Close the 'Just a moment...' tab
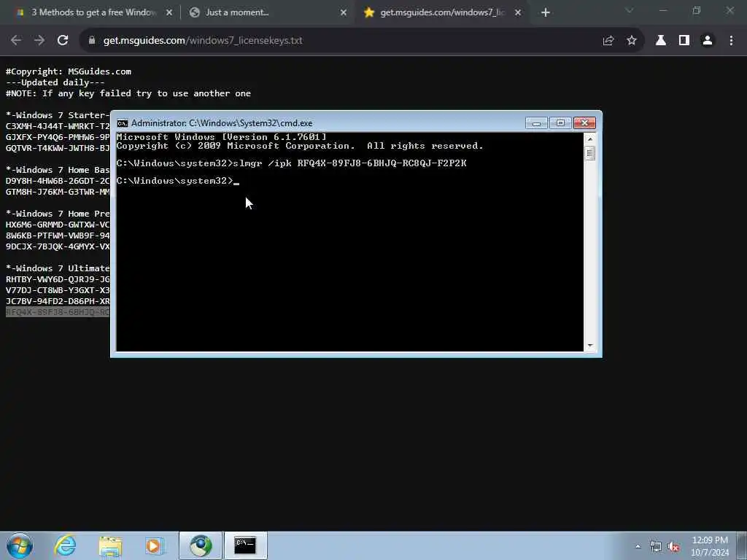This screenshot has height=560, width=747. [344, 12]
